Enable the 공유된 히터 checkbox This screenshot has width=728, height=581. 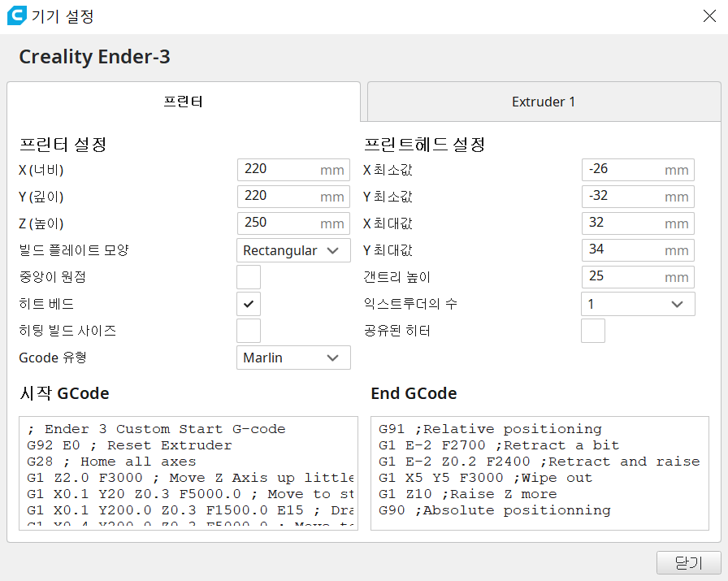[x=593, y=331]
